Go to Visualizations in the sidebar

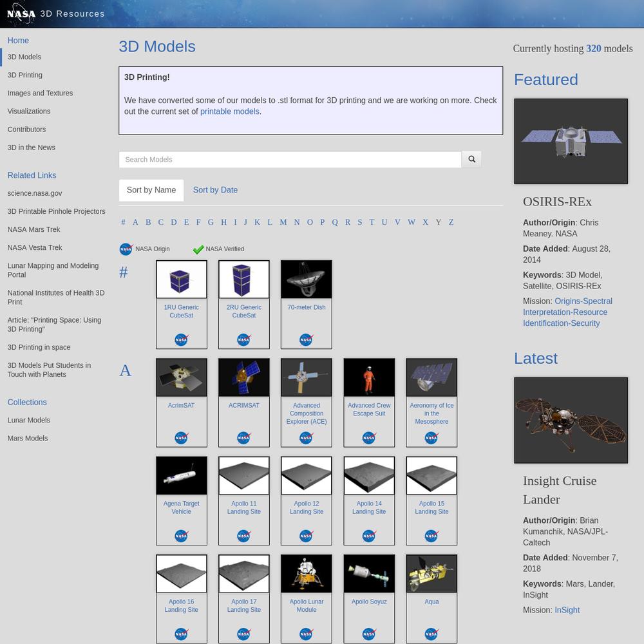tap(29, 111)
